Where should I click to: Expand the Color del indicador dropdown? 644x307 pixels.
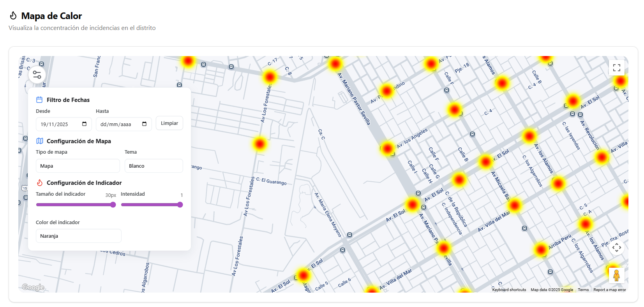pos(78,236)
